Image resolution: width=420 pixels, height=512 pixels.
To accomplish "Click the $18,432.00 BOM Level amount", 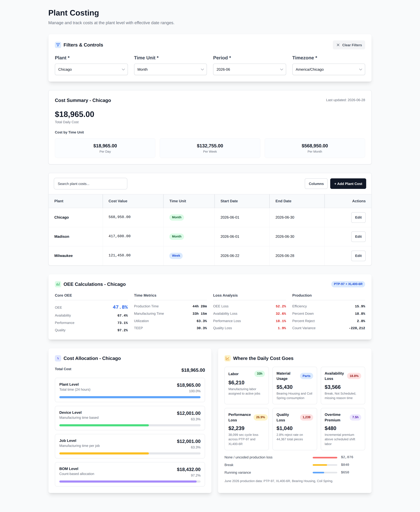I will point(188,469).
